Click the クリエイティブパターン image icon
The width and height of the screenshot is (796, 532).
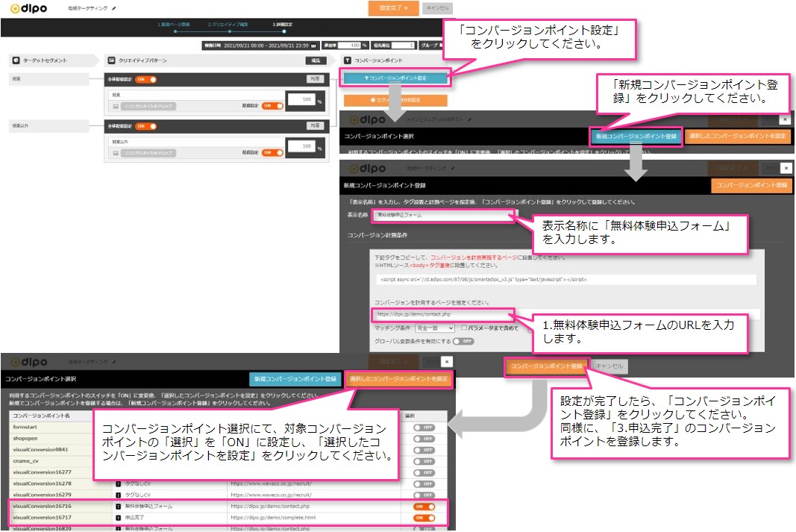(x=112, y=60)
